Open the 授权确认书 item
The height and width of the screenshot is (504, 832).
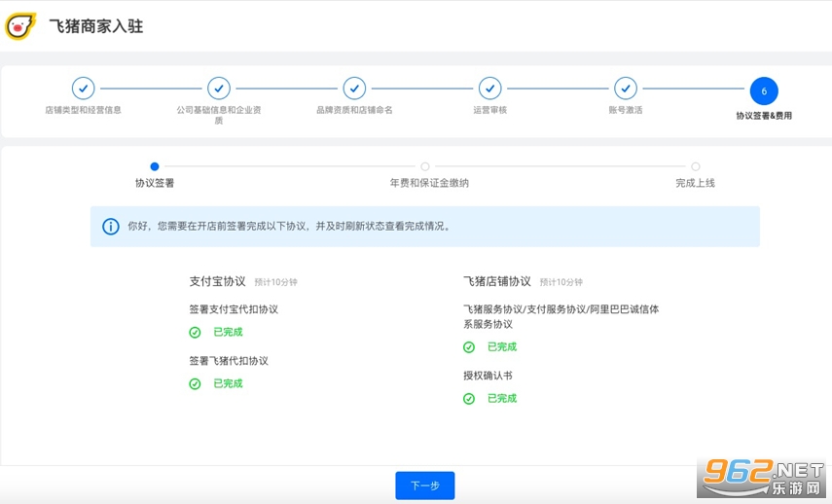[x=488, y=376]
